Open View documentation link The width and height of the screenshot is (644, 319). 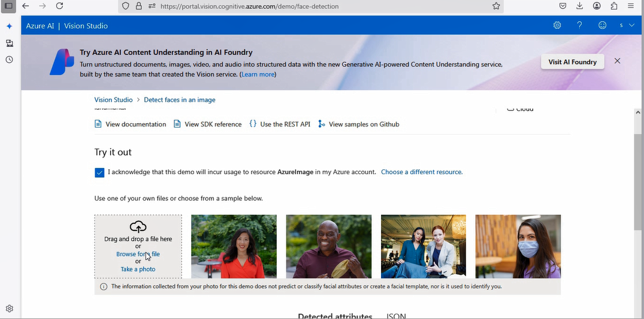click(130, 124)
